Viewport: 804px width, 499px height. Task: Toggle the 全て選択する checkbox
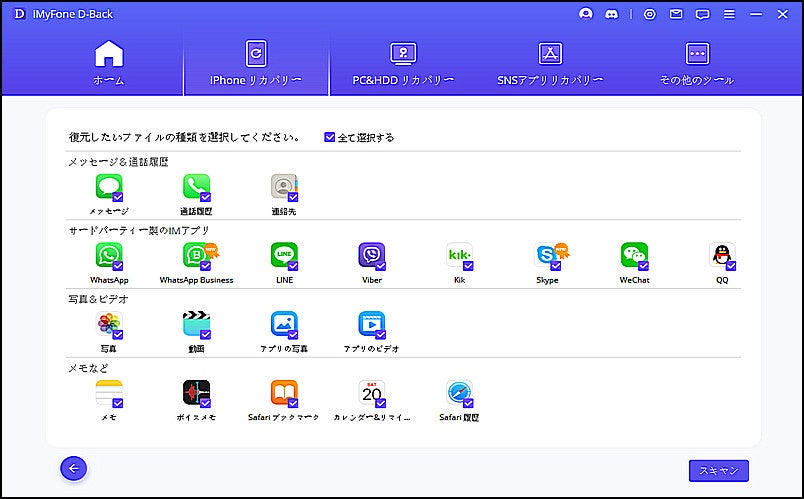coord(329,137)
